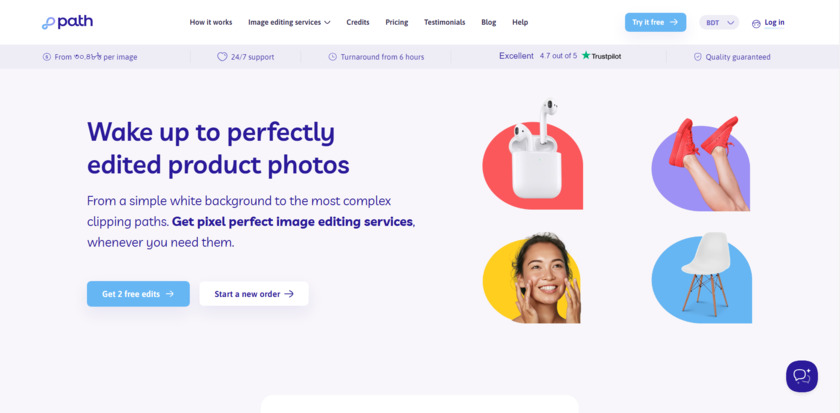Click the Get 2 free edits button
Image resolution: width=840 pixels, height=413 pixels.
pos(138,294)
